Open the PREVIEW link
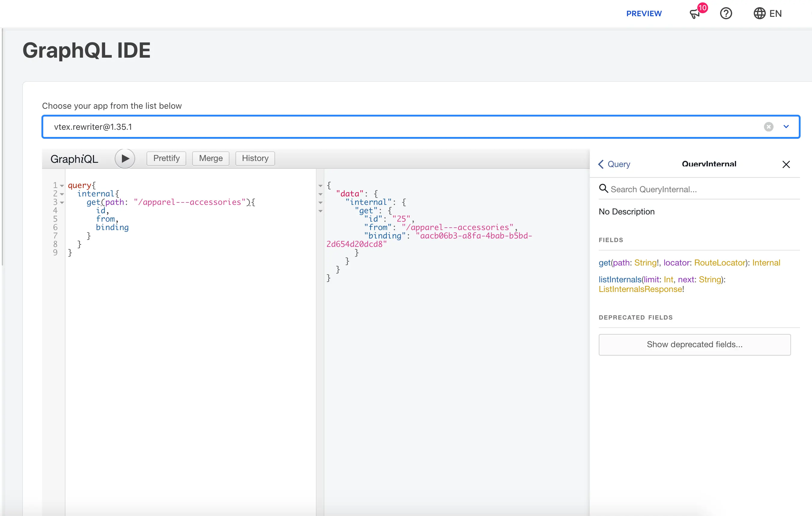The image size is (812, 516). [644, 14]
